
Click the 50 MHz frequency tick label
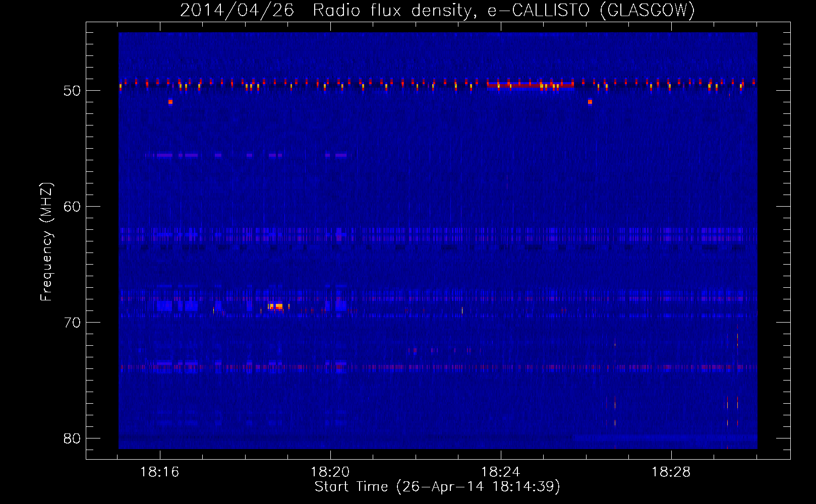coord(72,91)
